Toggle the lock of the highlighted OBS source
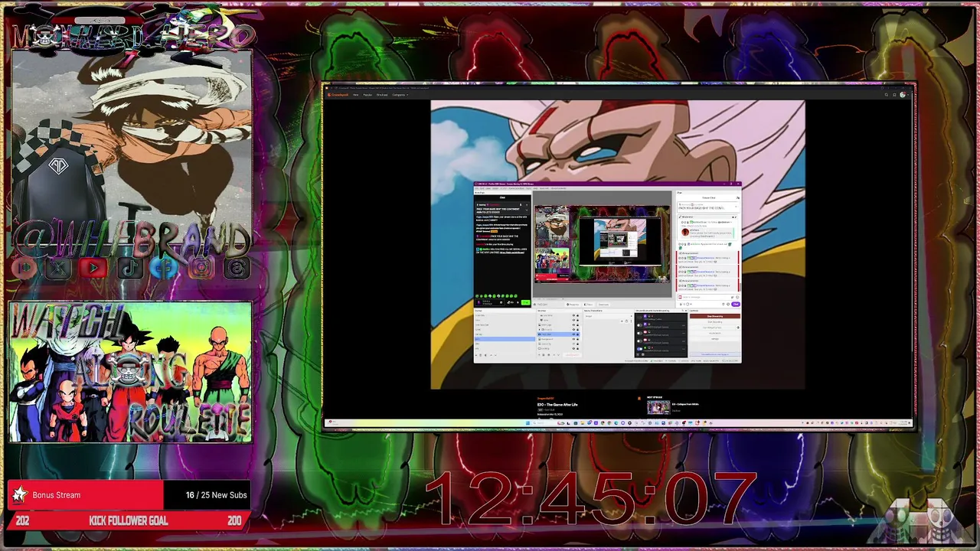 click(x=577, y=334)
